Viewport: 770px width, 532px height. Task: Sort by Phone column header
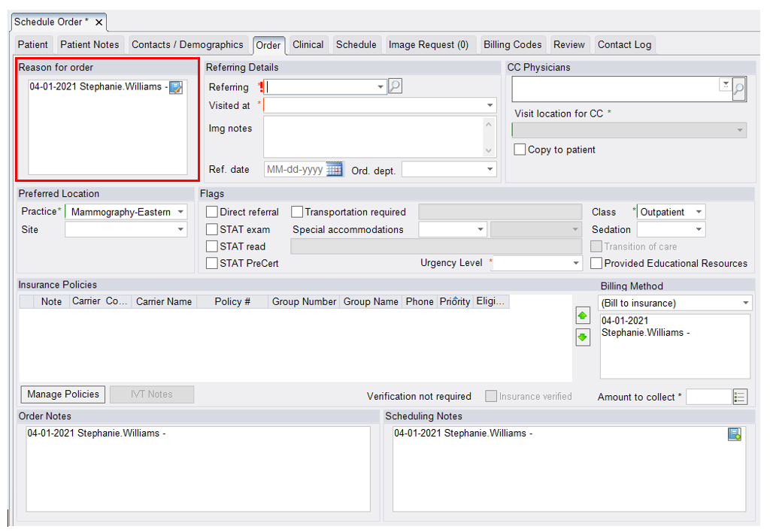tap(420, 301)
